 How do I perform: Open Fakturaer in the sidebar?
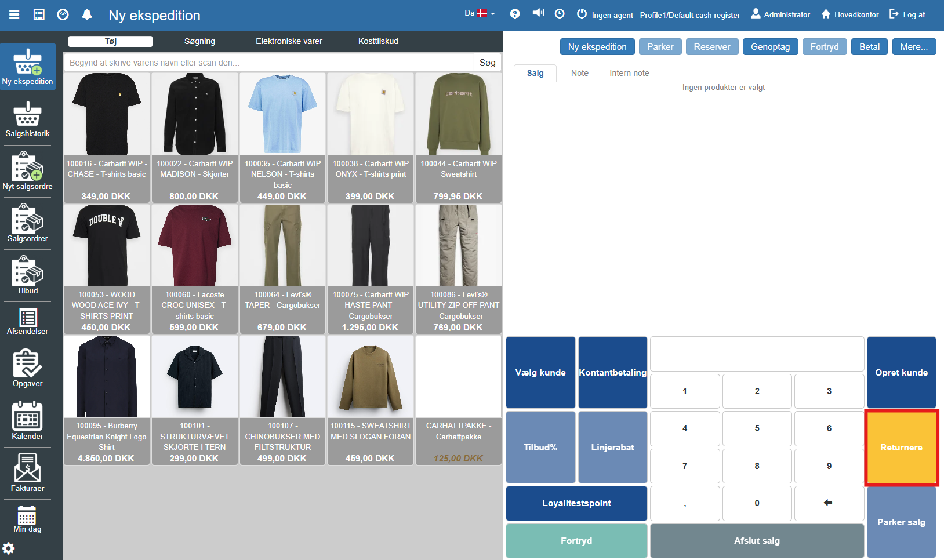tap(28, 473)
